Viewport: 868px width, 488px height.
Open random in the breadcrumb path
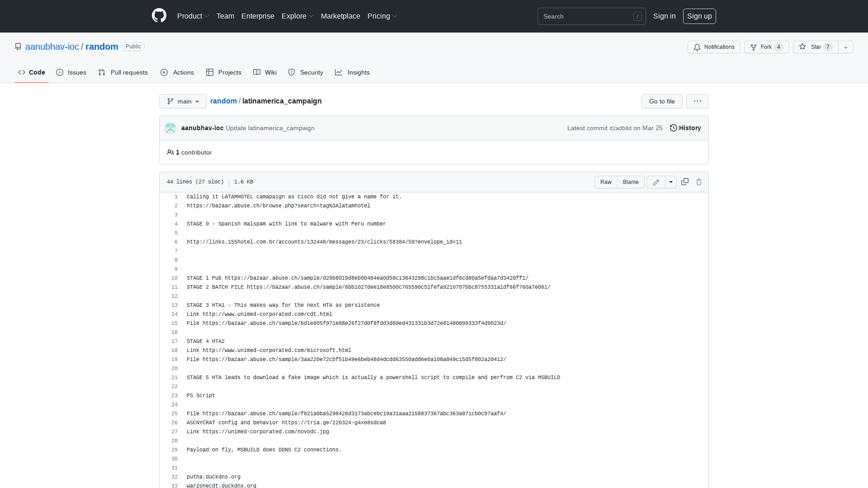[223, 101]
